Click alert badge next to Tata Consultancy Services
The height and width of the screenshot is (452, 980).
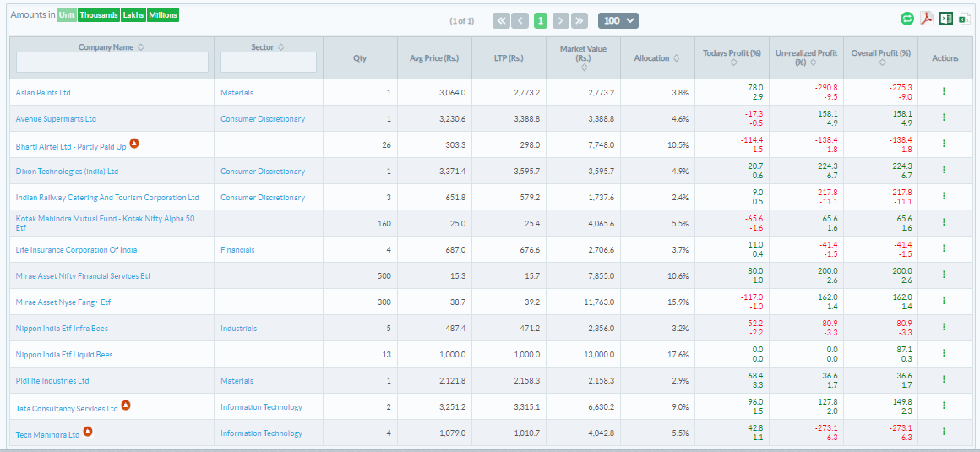coord(126,406)
